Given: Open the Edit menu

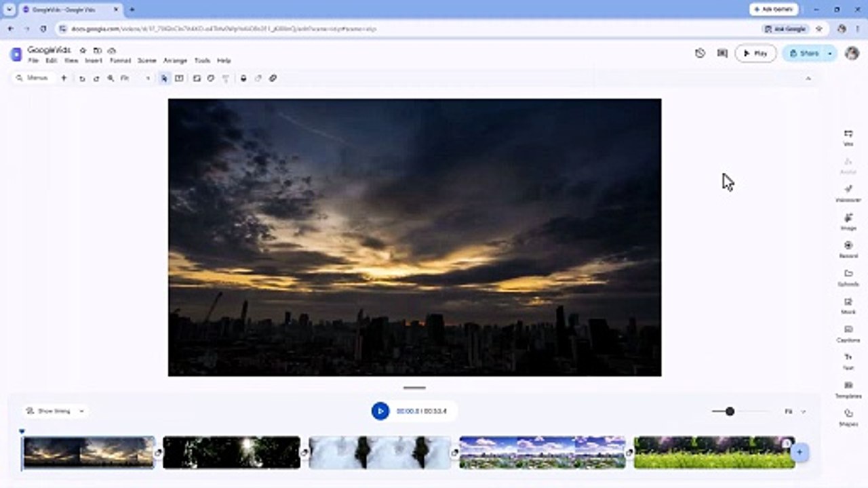Looking at the screenshot, I should (x=51, y=61).
